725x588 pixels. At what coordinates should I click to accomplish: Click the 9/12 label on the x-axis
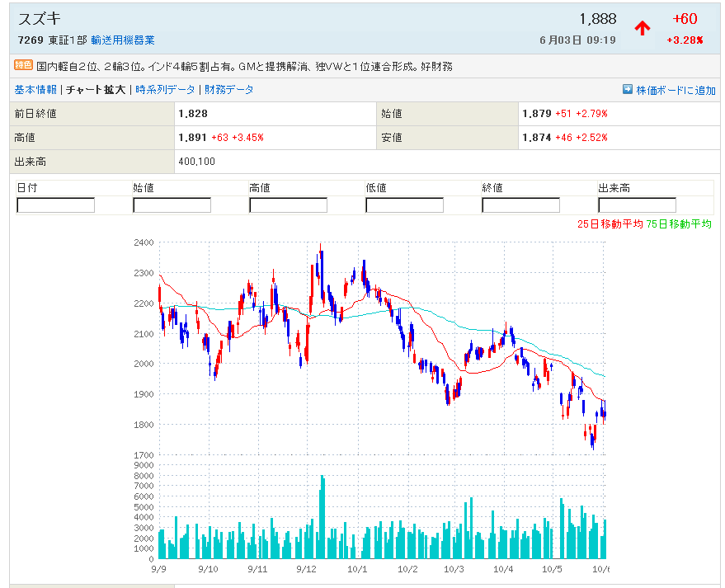coord(306,569)
